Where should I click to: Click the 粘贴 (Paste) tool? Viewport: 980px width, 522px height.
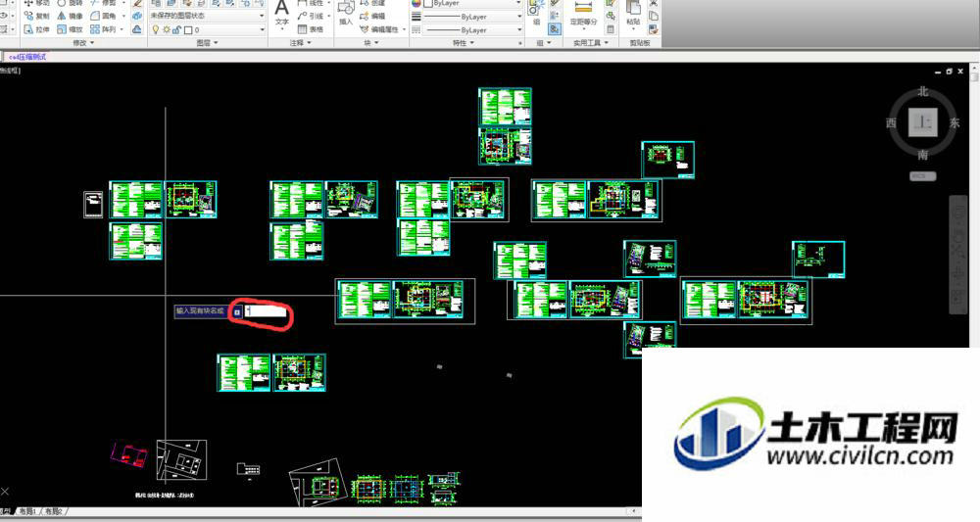coord(633,15)
